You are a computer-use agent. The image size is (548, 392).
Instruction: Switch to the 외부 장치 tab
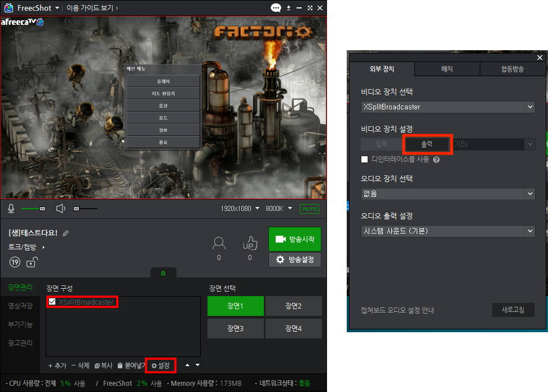click(382, 69)
